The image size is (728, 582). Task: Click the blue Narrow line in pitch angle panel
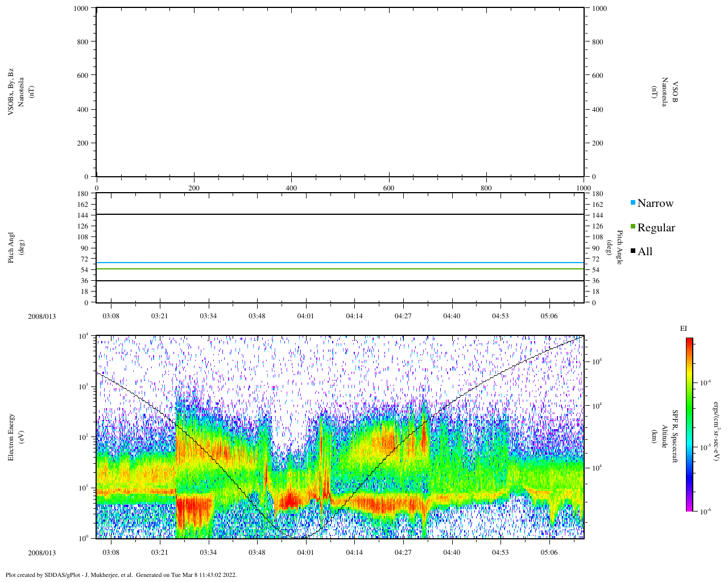(x=340, y=263)
